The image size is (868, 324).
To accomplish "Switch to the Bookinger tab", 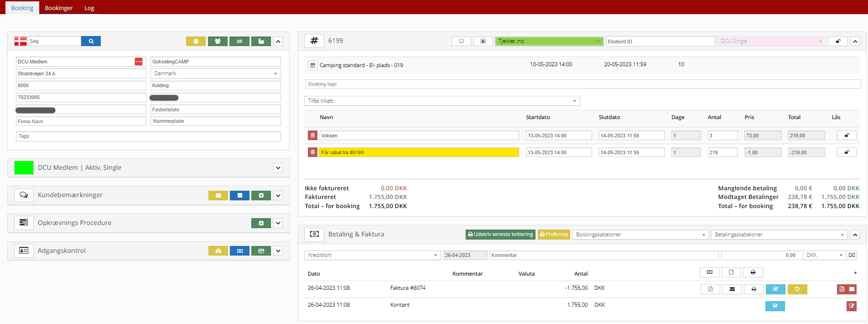I will (59, 8).
